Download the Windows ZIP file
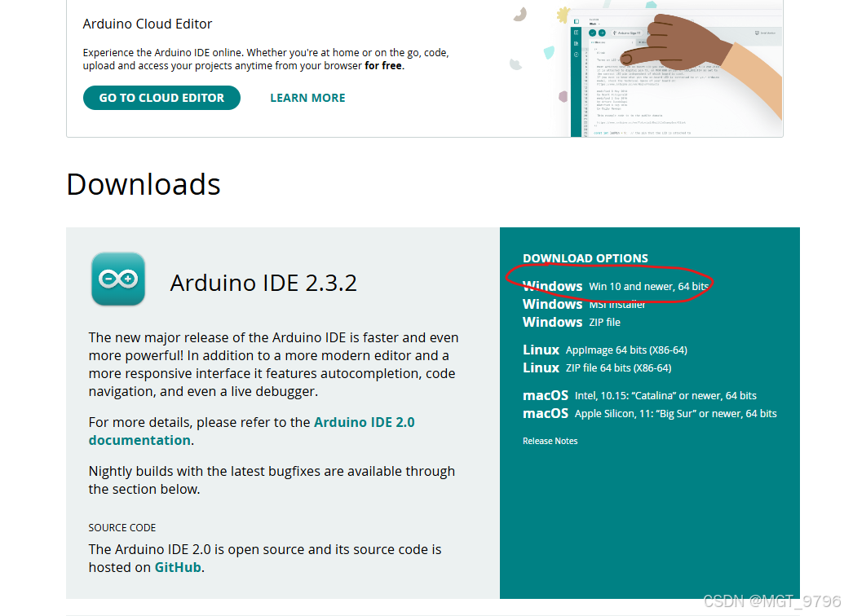 (x=571, y=322)
